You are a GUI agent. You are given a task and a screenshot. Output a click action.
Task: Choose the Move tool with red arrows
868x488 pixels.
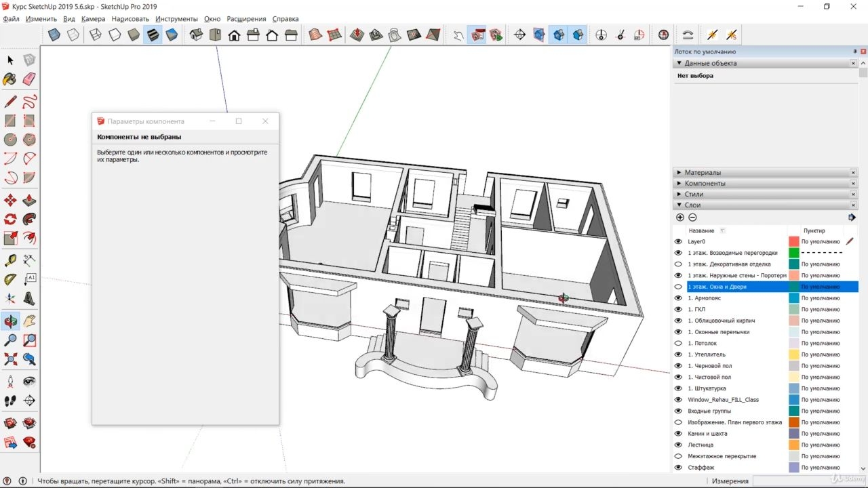click(x=10, y=201)
